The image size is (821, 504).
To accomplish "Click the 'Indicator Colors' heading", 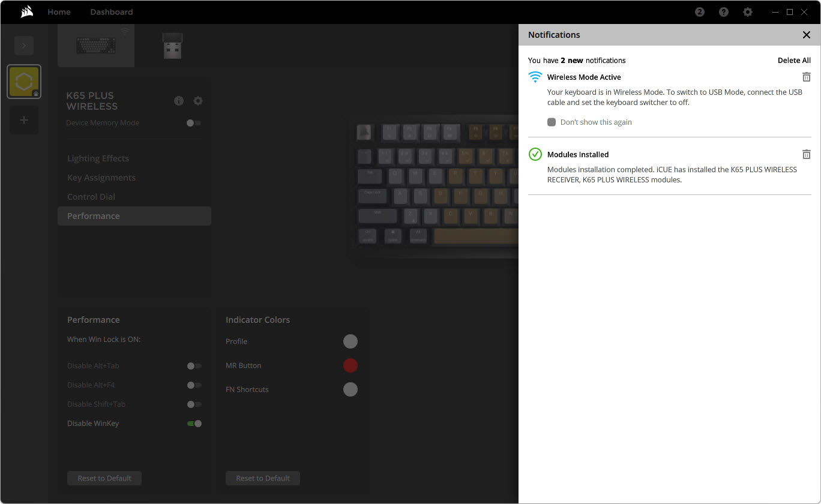I will click(x=257, y=320).
